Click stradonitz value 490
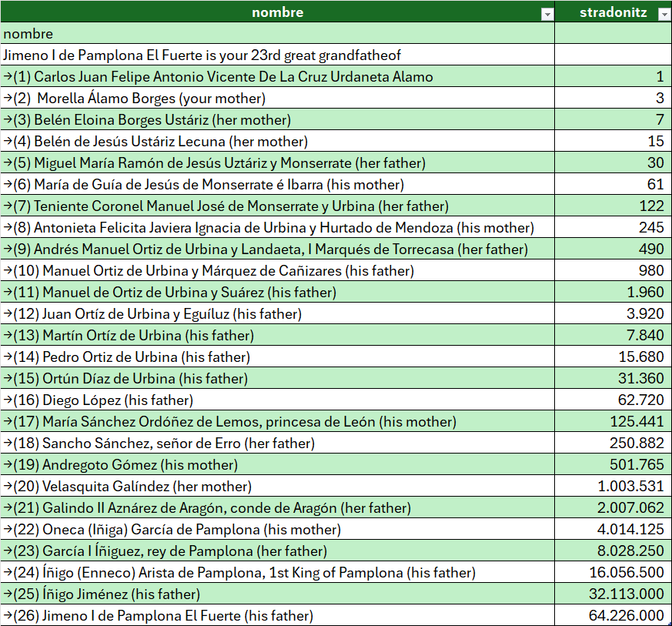The height and width of the screenshot is (626, 672). coord(613,249)
